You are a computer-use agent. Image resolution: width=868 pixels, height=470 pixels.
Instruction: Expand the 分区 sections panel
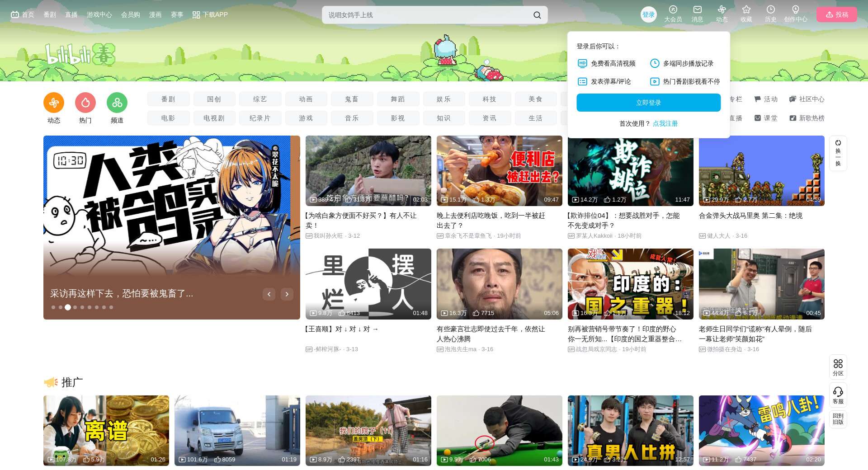(x=838, y=367)
